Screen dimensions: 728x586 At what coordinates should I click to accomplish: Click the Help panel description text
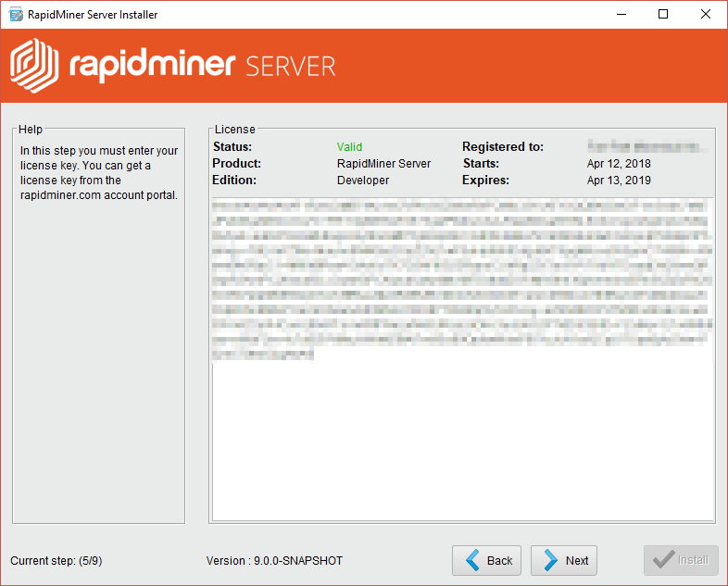click(99, 173)
